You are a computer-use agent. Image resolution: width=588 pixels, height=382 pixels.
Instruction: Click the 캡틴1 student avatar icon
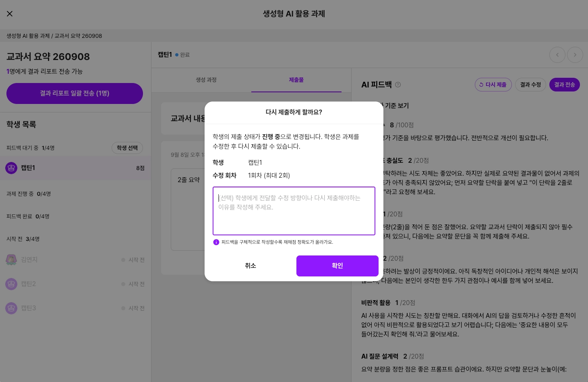[x=11, y=168]
